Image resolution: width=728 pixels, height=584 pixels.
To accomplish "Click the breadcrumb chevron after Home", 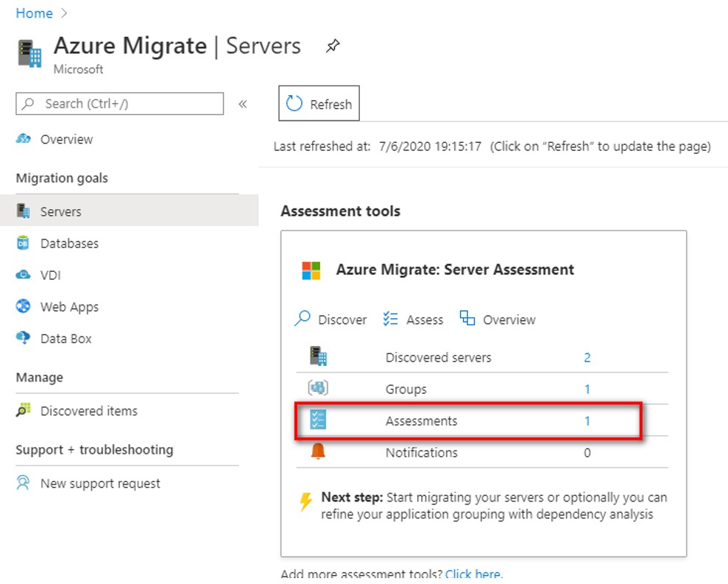I will click(x=64, y=13).
